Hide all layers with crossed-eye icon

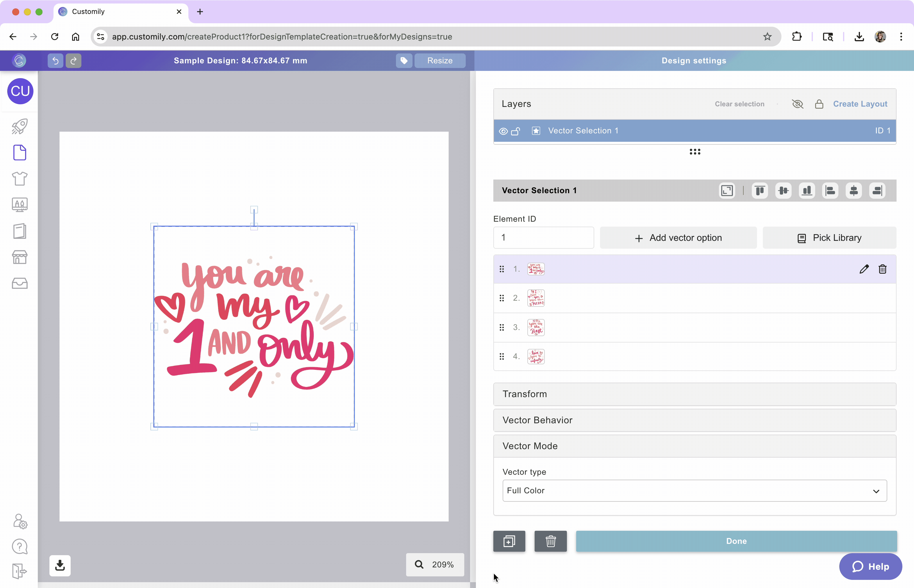point(797,104)
